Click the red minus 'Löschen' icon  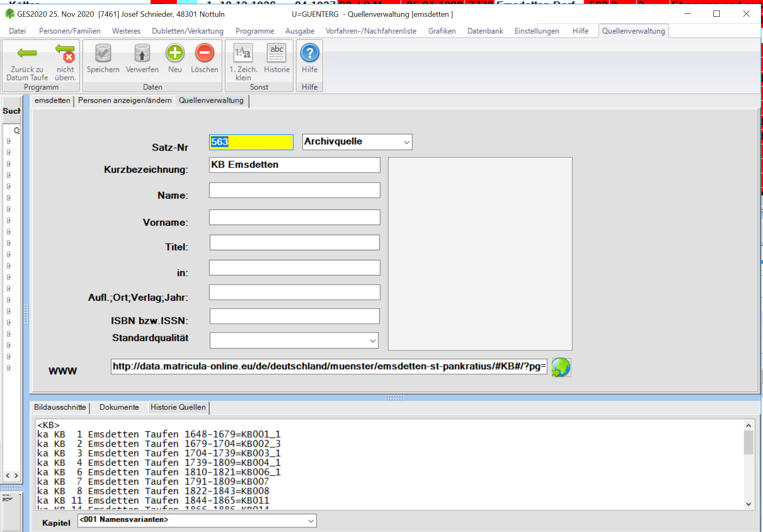point(205,53)
